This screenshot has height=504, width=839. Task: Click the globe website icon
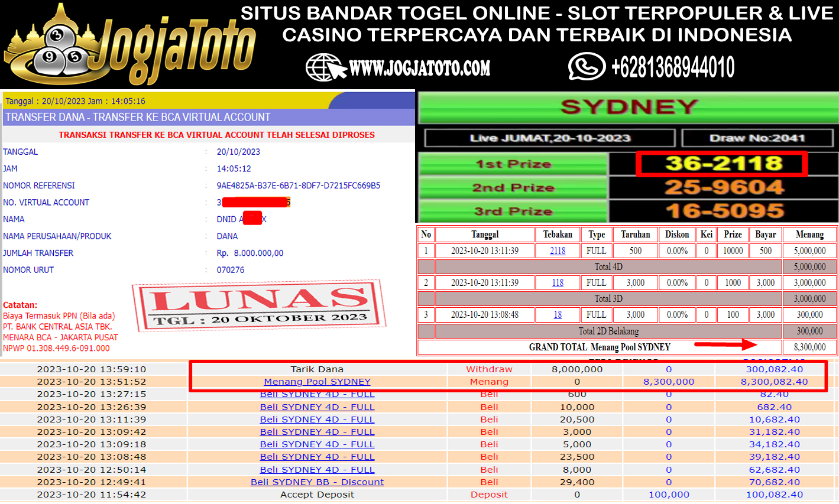(x=325, y=67)
